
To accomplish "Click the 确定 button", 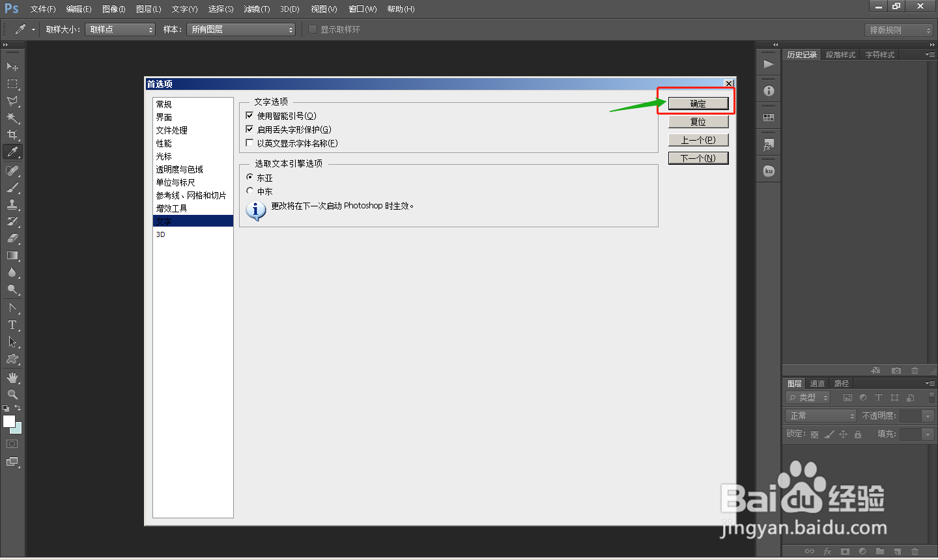I will [x=698, y=104].
